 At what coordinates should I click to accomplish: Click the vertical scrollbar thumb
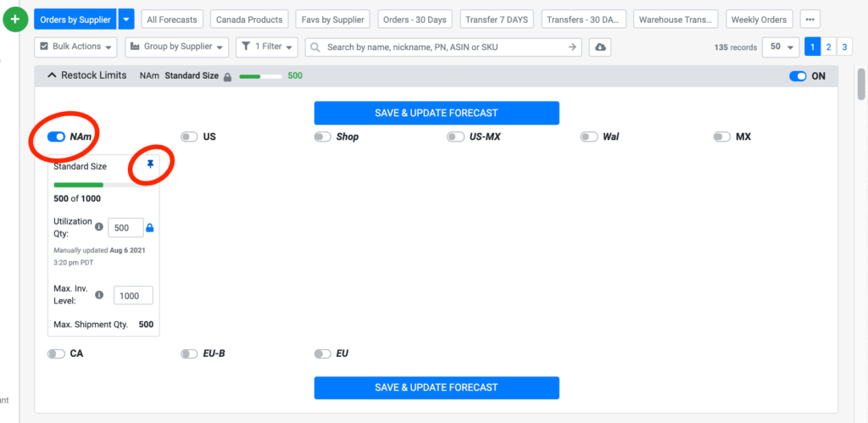click(x=862, y=84)
